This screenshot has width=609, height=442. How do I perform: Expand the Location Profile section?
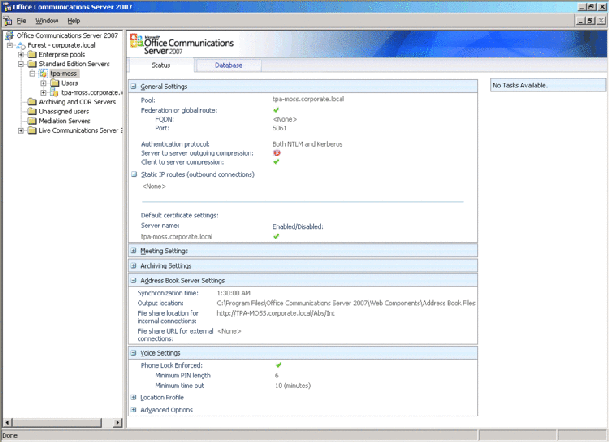134,397
